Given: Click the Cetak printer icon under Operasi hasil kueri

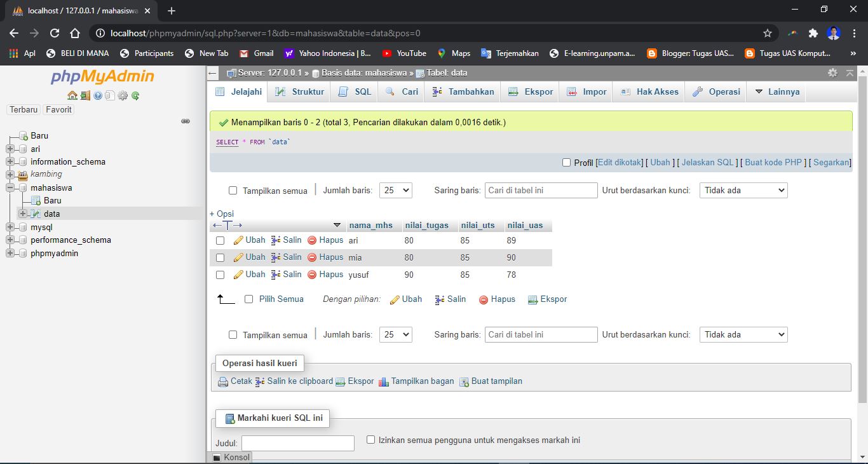Looking at the screenshot, I should click(223, 381).
